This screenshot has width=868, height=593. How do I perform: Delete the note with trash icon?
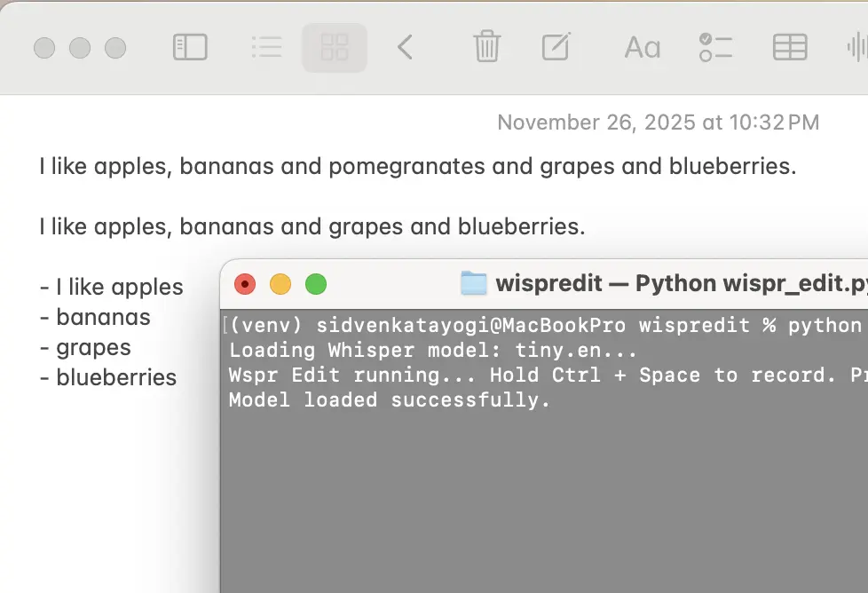[x=486, y=47]
